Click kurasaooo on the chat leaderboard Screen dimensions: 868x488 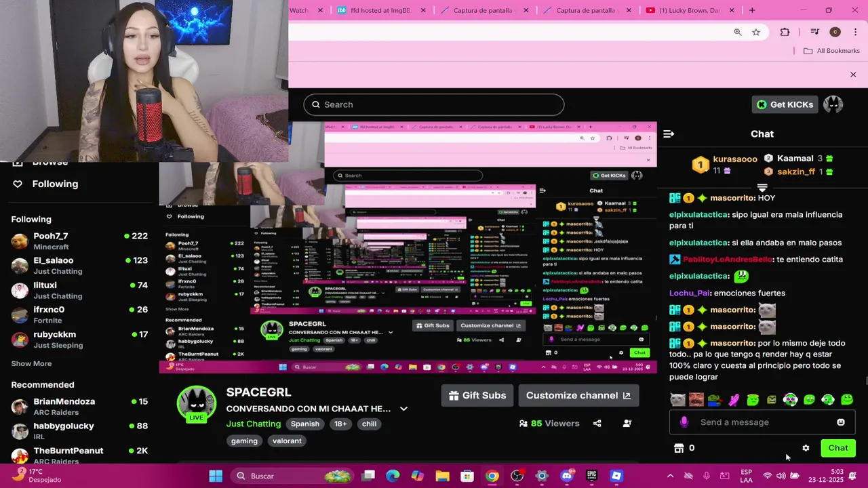click(734, 159)
